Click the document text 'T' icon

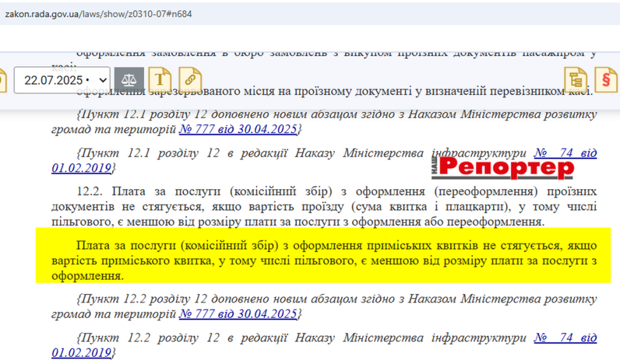tap(160, 80)
